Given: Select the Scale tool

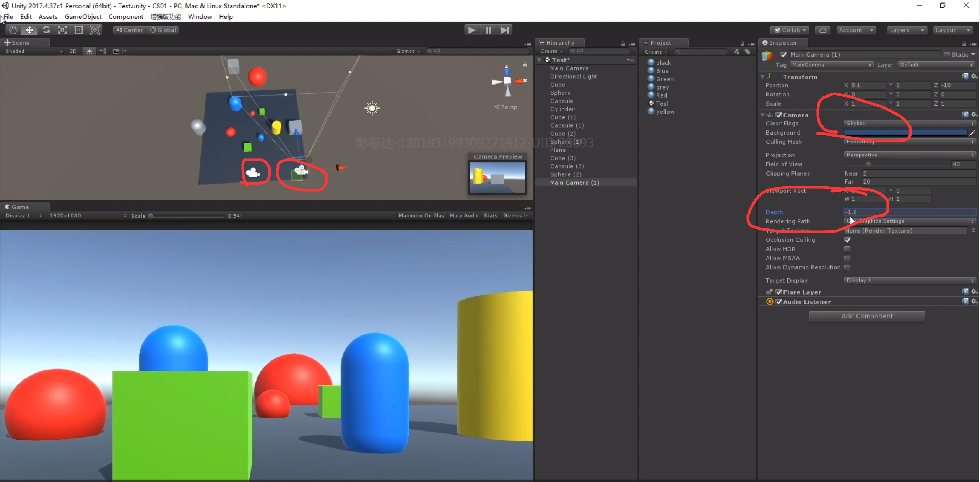Looking at the screenshot, I should pos(62,30).
